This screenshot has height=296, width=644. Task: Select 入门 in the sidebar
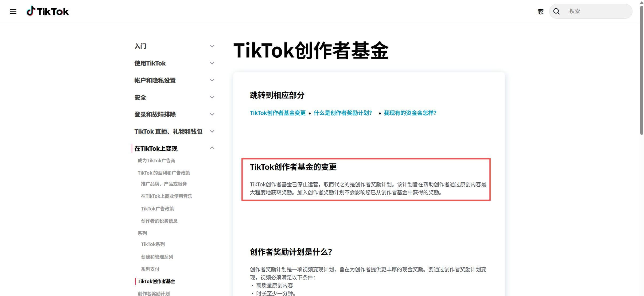140,46
